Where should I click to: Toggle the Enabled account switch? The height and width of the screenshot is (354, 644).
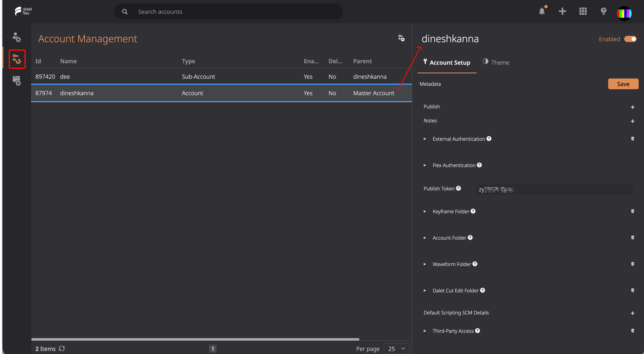[630, 39]
